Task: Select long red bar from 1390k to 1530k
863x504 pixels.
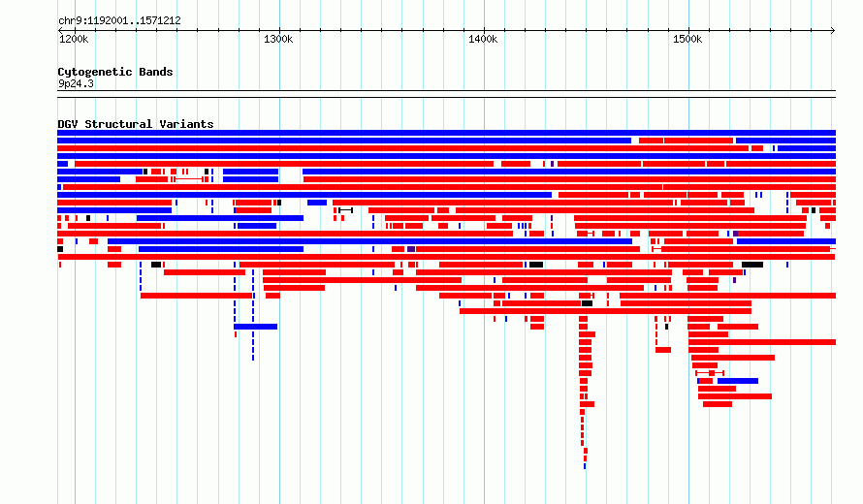Action: tap(605, 311)
